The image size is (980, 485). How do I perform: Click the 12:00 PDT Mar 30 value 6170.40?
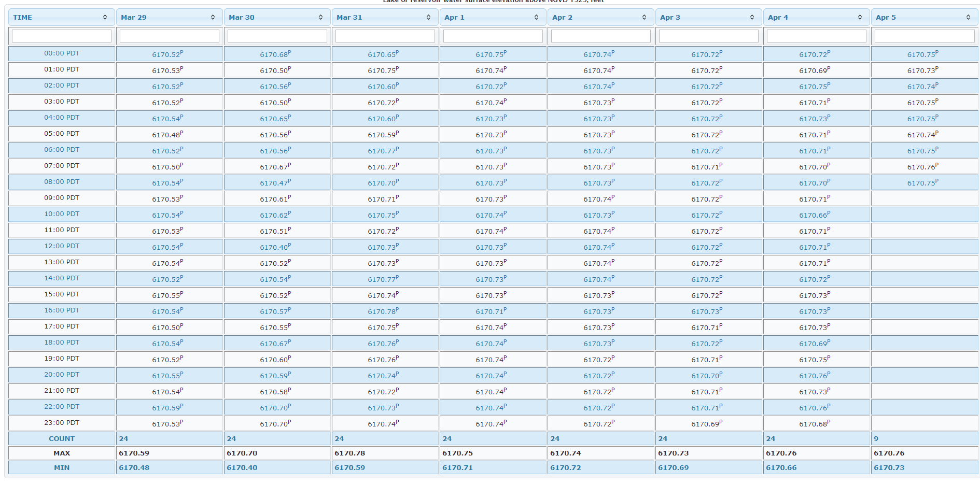point(275,247)
